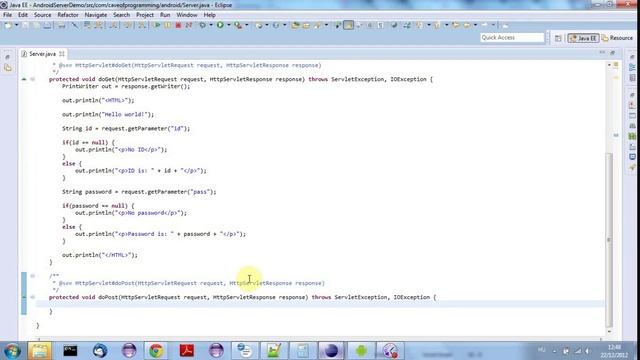Image resolution: width=640 pixels, height=360 pixels.
Task: Click the Minimize editor area icon
Action: pyautogui.click(x=602, y=53)
